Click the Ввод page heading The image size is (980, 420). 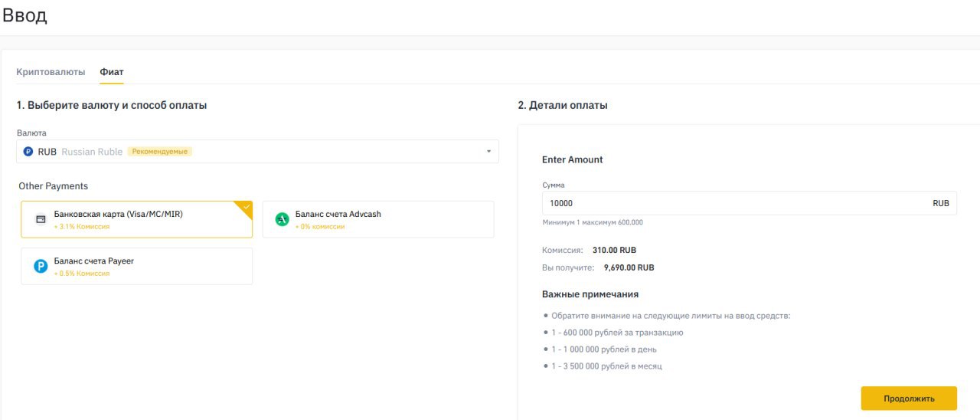click(x=24, y=15)
